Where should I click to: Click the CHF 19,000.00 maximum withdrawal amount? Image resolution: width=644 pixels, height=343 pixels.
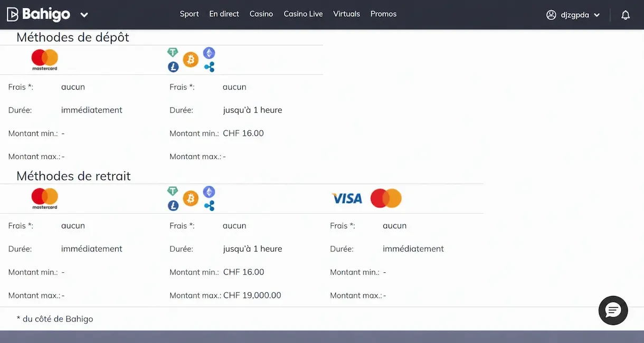point(252,296)
